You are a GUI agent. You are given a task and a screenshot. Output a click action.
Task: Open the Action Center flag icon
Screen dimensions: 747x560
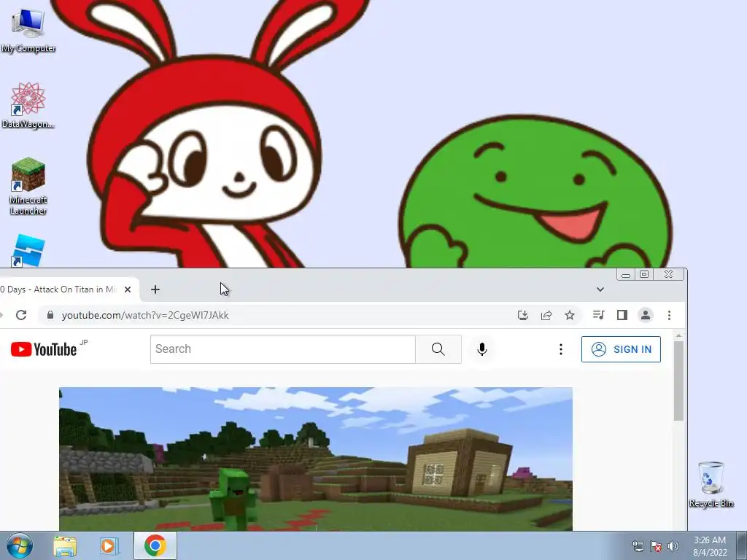(x=656, y=546)
